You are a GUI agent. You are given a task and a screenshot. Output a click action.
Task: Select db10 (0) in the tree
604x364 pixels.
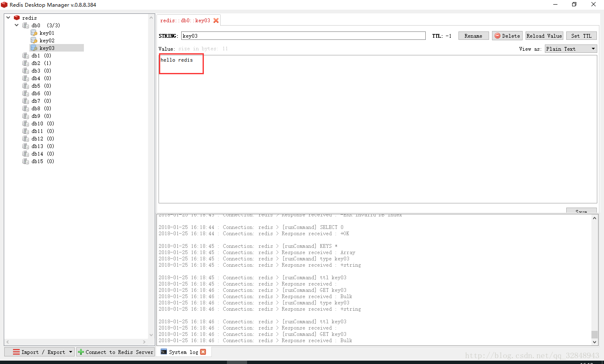tap(43, 123)
